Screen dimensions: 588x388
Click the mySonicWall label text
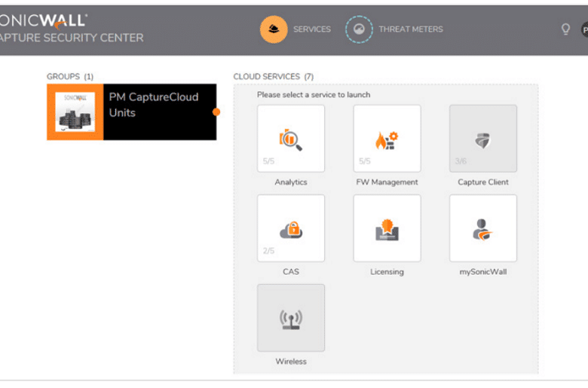tap(482, 272)
